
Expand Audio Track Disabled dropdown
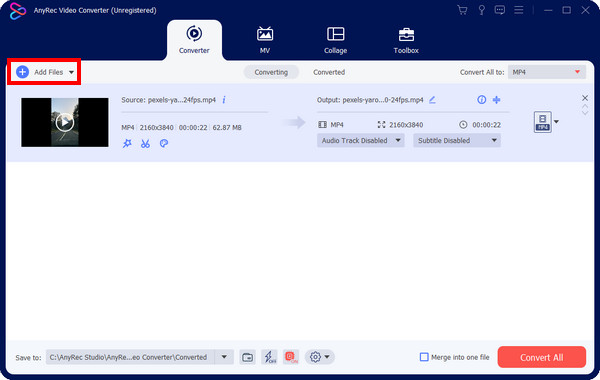[360, 140]
